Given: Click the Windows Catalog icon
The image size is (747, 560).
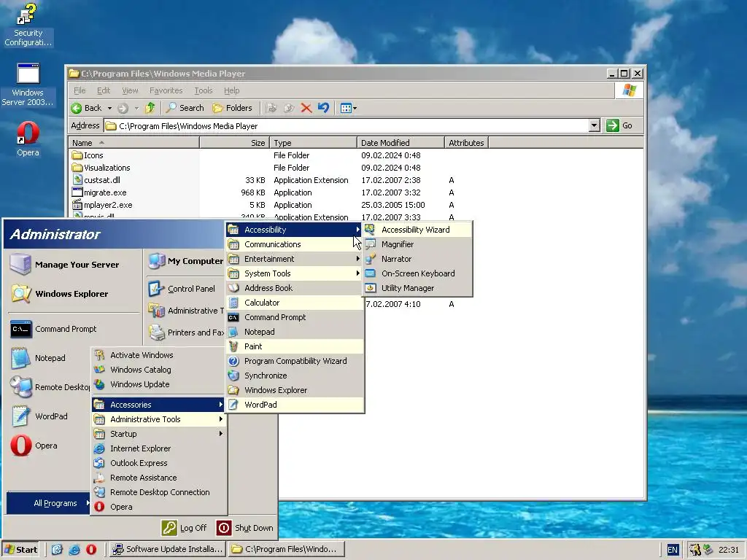Looking at the screenshot, I should (99, 370).
